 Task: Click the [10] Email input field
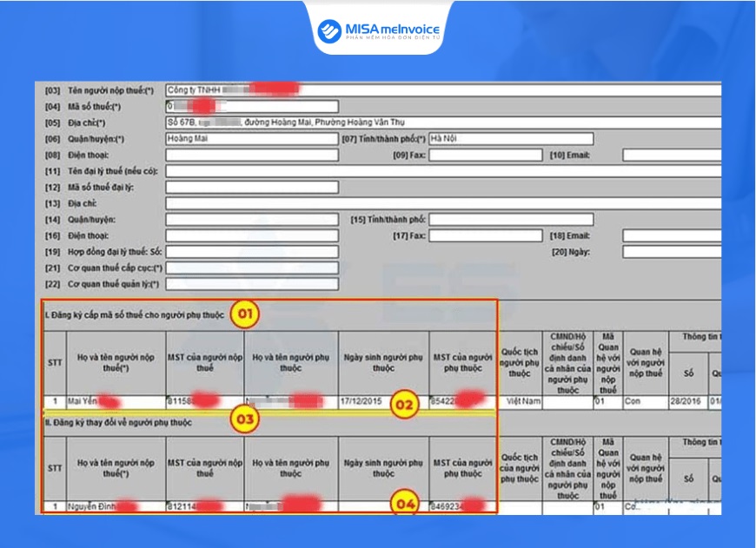click(x=672, y=155)
